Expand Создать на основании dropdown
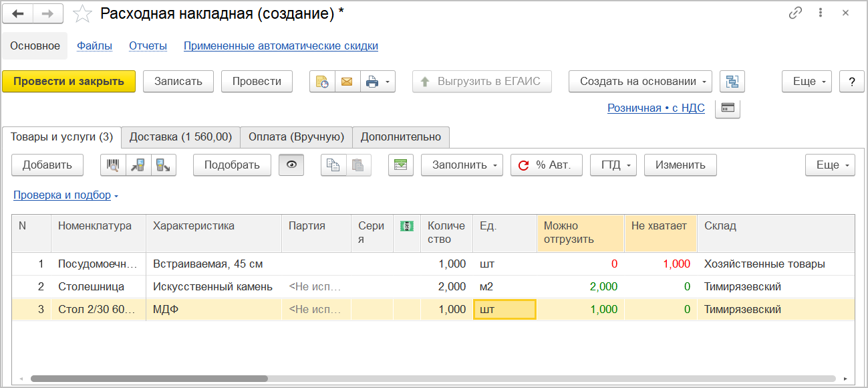 coord(639,82)
